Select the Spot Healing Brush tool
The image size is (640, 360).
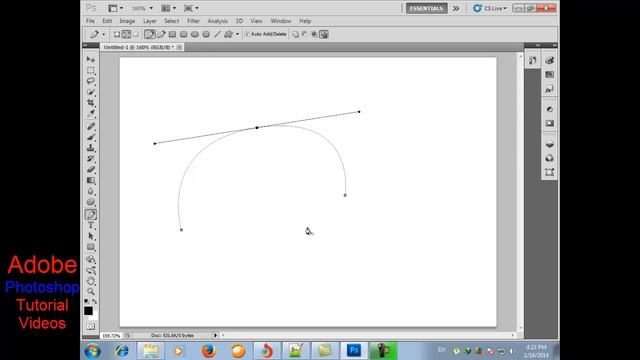(x=91, y=126)
